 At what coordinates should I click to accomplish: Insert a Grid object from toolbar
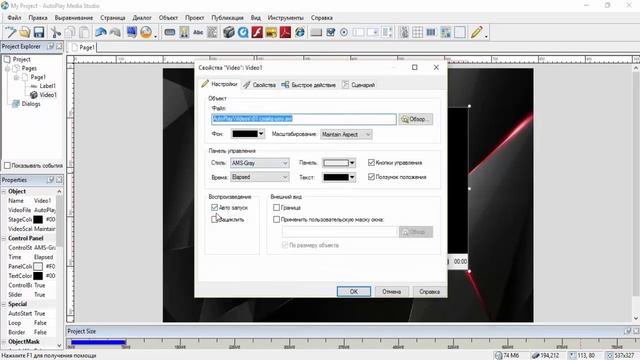pos(418,32)
